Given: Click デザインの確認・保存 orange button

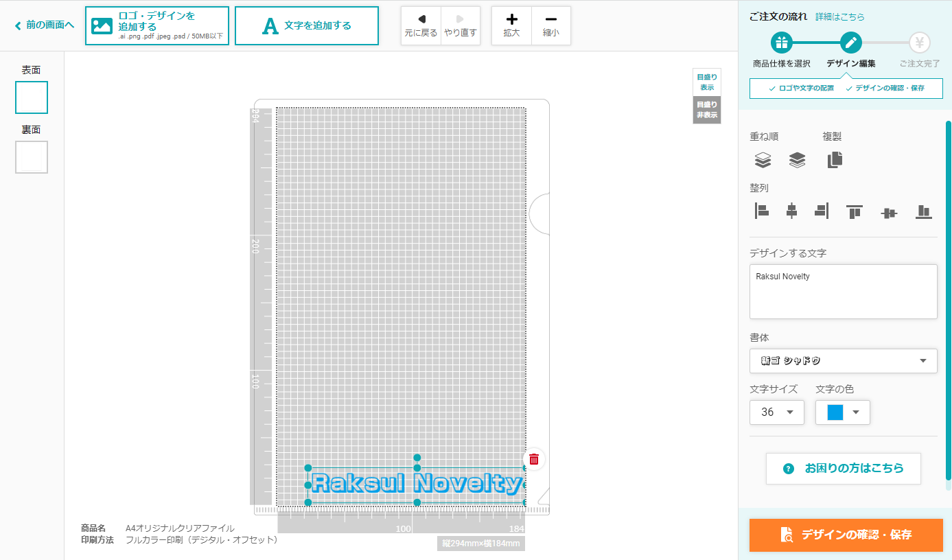Looking at the screenshot, I should (846, 535).
